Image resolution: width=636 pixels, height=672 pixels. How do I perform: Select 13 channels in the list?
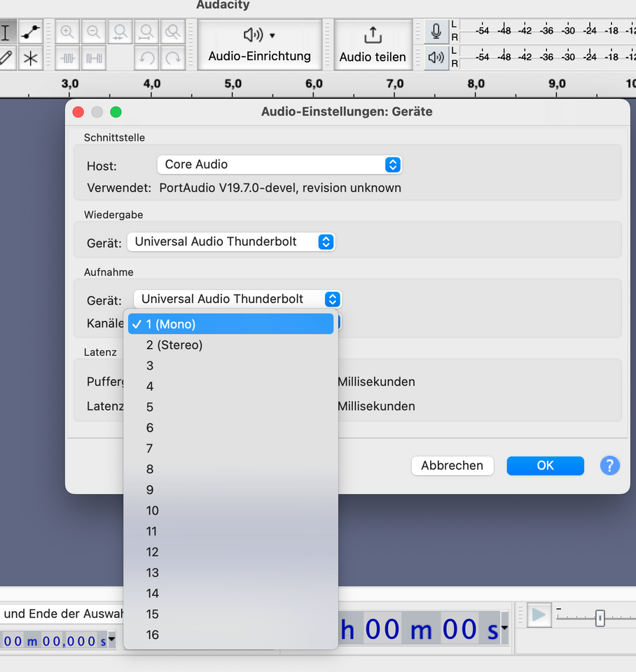pos(230,573)
